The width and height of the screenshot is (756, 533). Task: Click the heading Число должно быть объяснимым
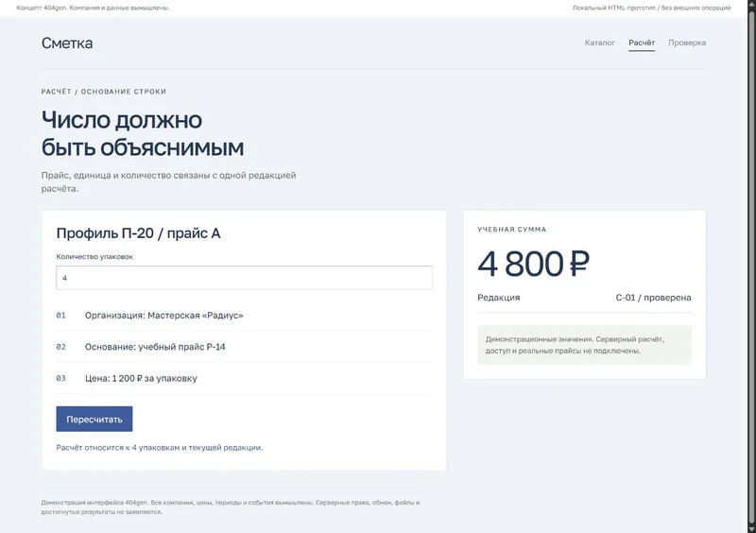tap(143, 133)
